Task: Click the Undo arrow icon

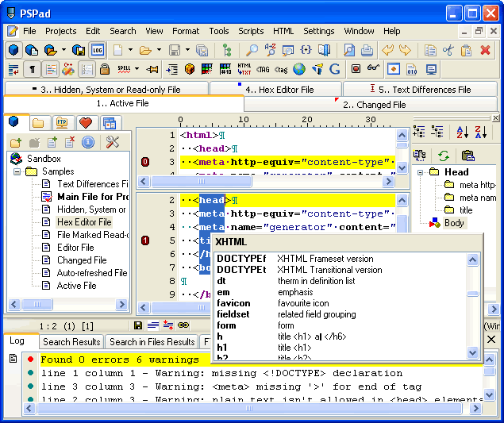Action: pos(387,50)
